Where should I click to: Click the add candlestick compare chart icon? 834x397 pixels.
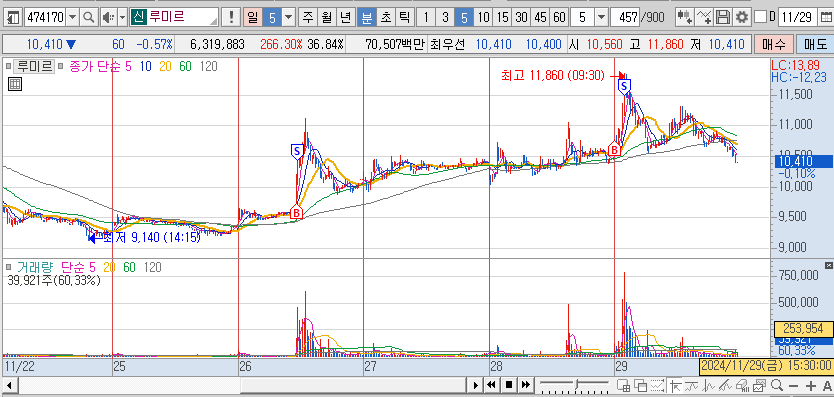[x=685, y=18]
